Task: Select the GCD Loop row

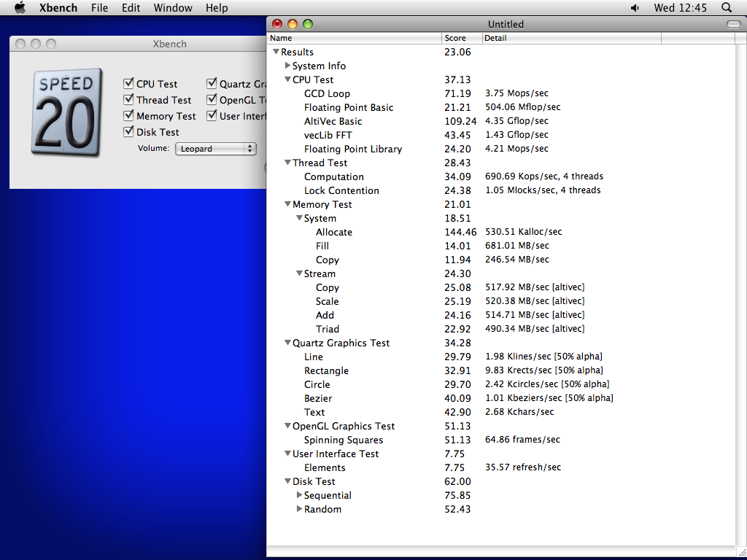Action: [x=500, y=93]
